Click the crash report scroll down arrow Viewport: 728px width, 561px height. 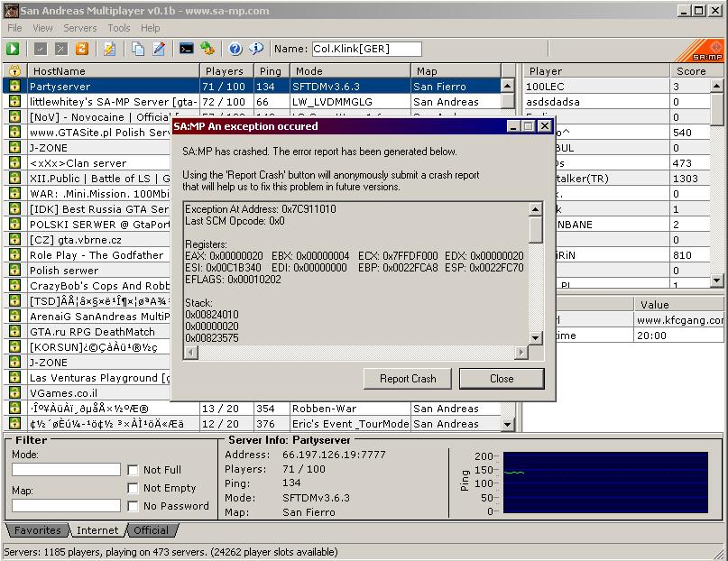pos(535,338)
